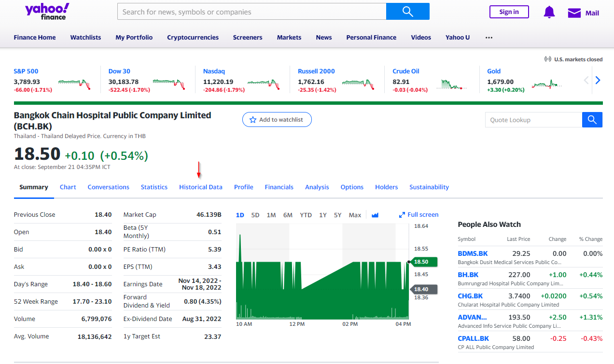Open the BDMS.BK symbol link

click(473, 253)
